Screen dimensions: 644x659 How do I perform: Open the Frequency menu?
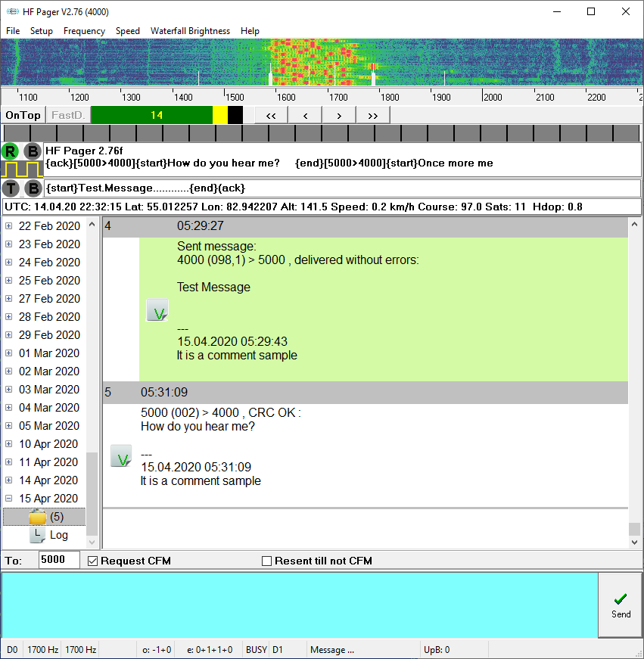pos(84,31)
